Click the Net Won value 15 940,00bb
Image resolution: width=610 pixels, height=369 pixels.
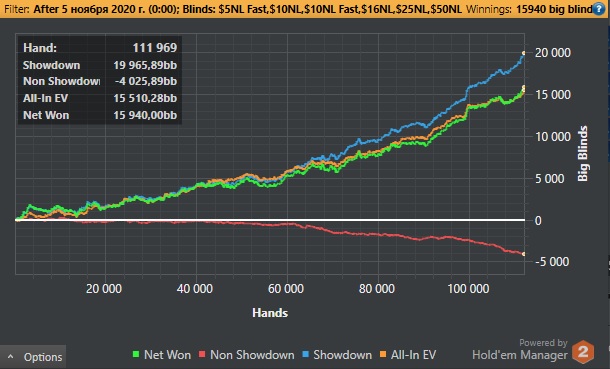tap(145, 115)
